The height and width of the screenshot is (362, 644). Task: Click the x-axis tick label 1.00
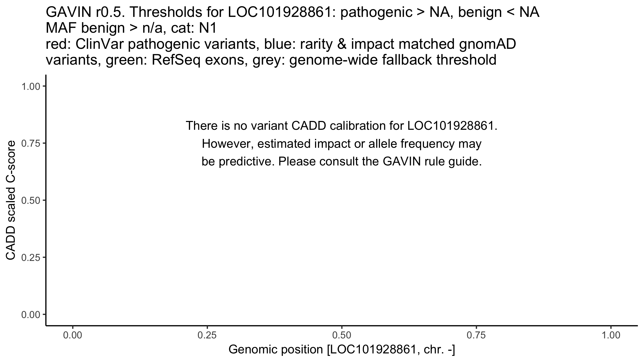pyautogui.click(x=611, y=336)
